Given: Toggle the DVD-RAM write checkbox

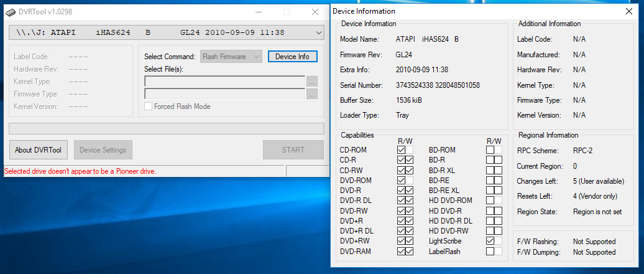Looking at the screenshot, I should click(x=410, y=251).
